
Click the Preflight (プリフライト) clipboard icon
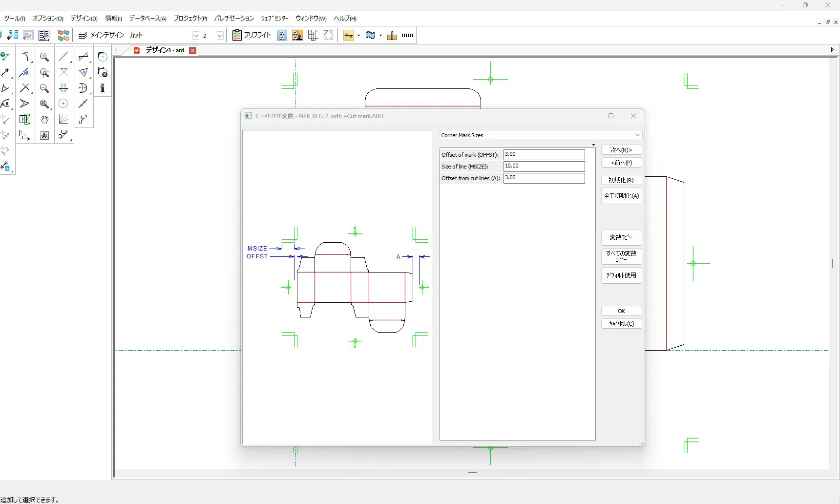point(237,35)
